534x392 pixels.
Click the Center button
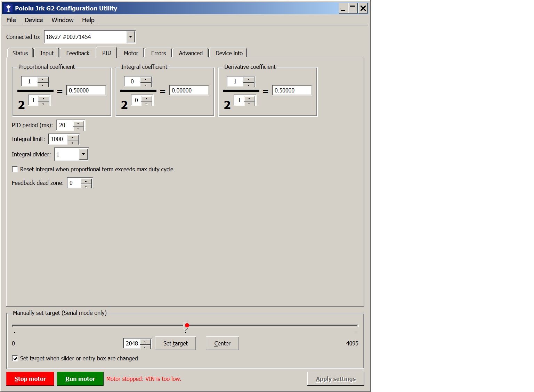tap(222, 343)
